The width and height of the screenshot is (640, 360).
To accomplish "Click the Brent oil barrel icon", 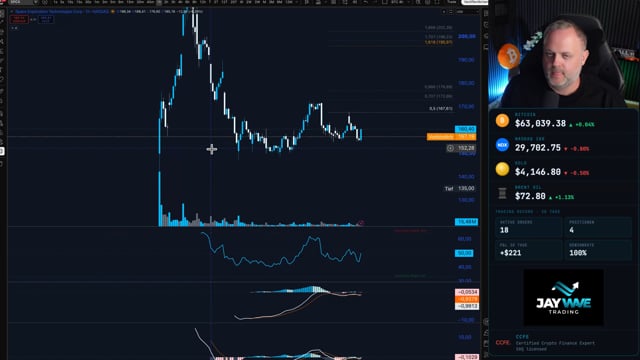I will 502,193.
